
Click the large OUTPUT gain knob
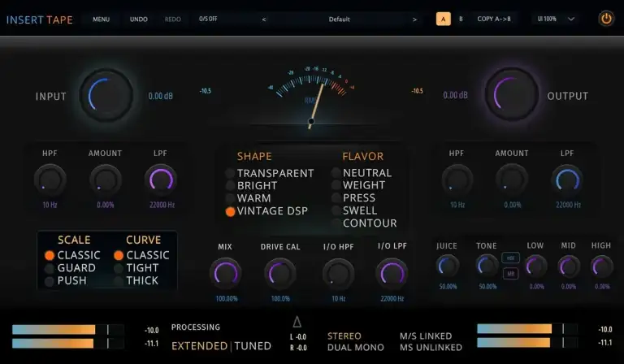(x=512, y=95)
